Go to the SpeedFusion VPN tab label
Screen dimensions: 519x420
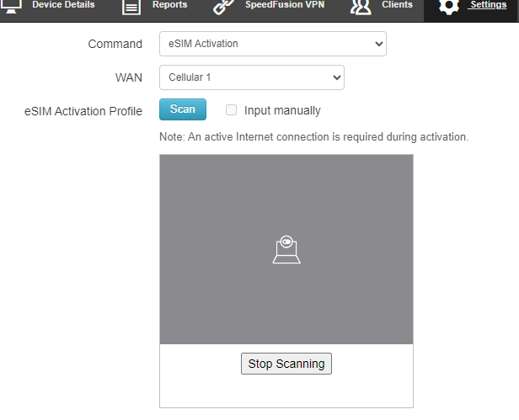tap(285, 5)
